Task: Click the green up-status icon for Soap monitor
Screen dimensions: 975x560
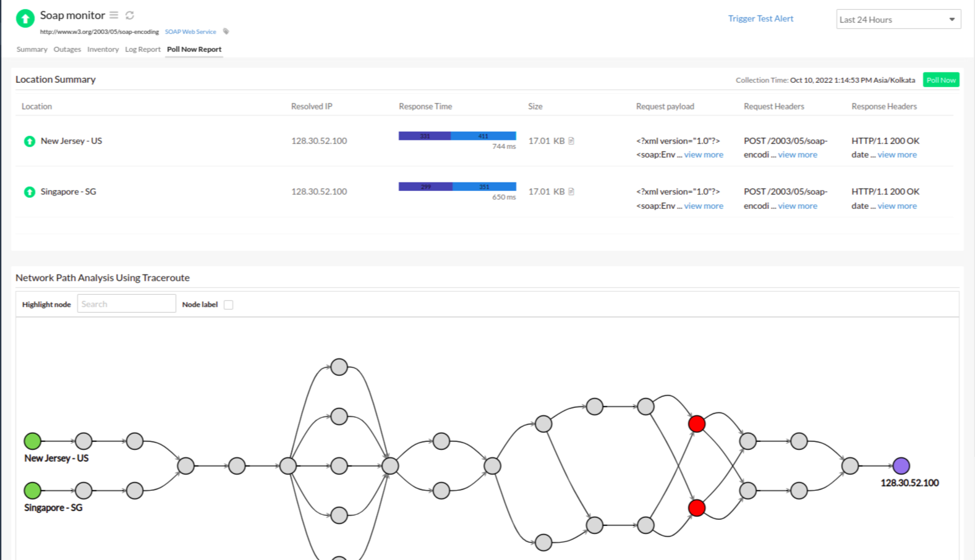Action: pos(25,19)
